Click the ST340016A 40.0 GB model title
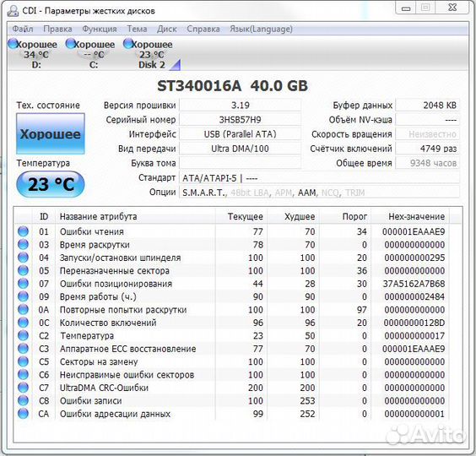Image resolution: width=476 pixels, height=456 pixels. click(x=232, y=85)
